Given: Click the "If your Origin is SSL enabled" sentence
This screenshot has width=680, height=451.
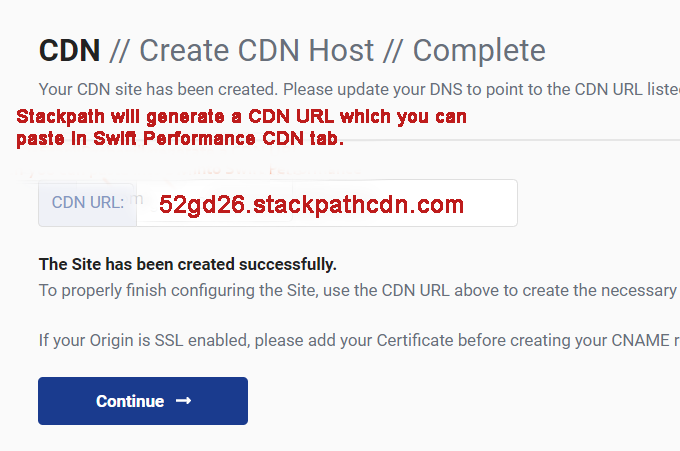Looking at the screenshot, I should tap(360, 340).
